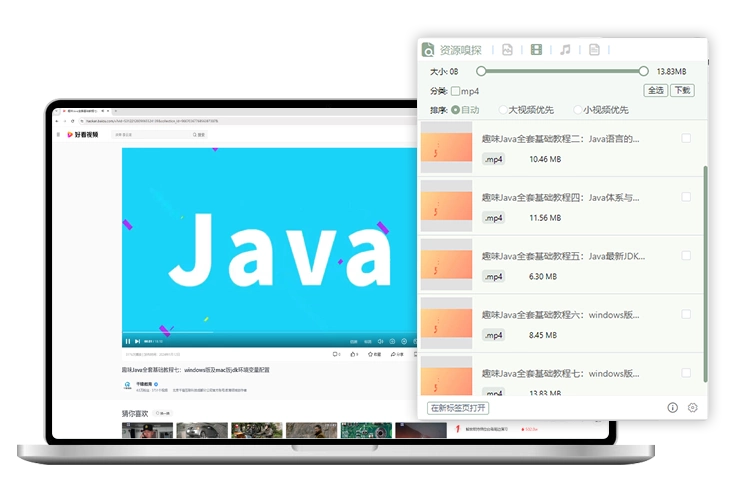Click the maximum size slider handle at 13.83MB
Screen dimensions: 750x499
tap(643, 71)
